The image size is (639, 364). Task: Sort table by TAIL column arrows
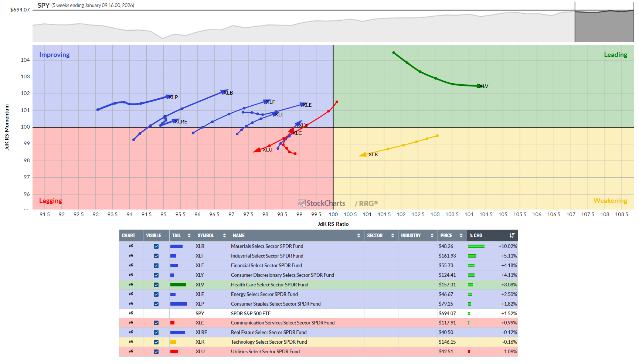coord(189,235)
